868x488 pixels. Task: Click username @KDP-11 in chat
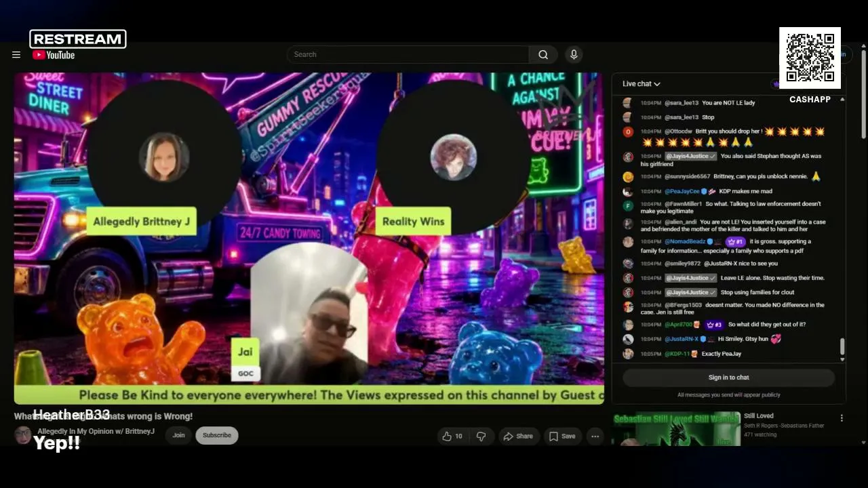tap(677, 354)
